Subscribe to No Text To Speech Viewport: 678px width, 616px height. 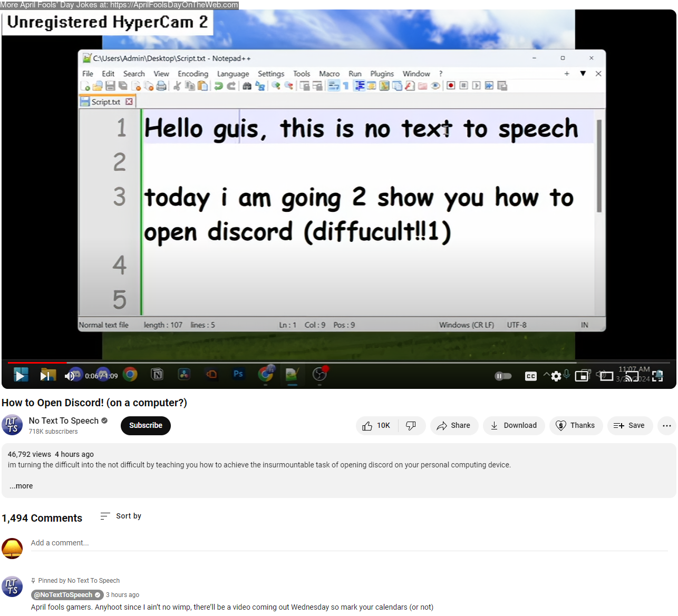tap(146, 425)
